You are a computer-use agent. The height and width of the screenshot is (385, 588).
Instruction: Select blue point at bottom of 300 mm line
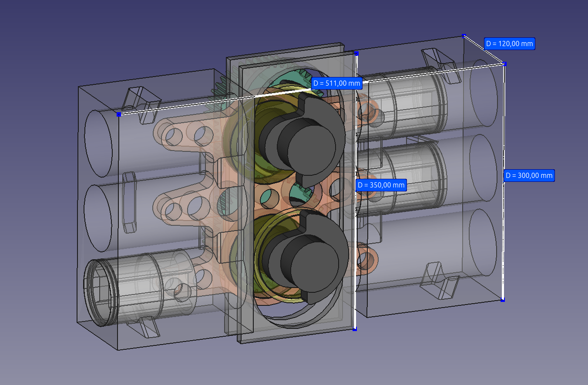(503, 300)
